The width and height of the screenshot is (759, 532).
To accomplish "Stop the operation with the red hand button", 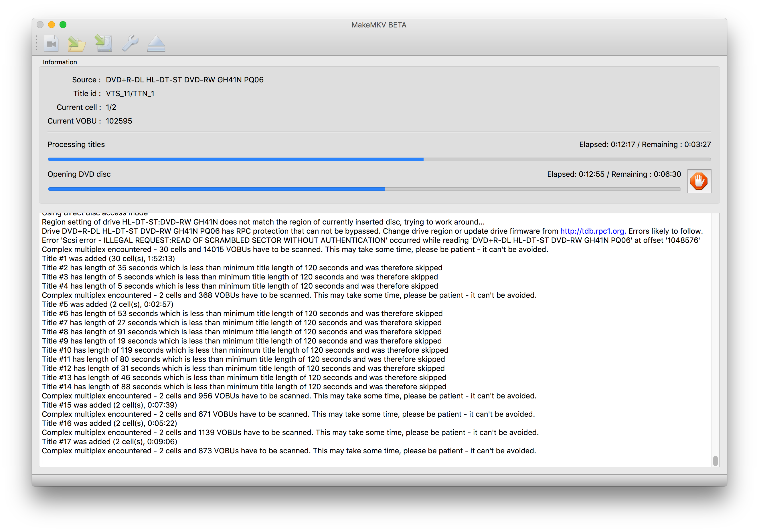I will point(699,181).
